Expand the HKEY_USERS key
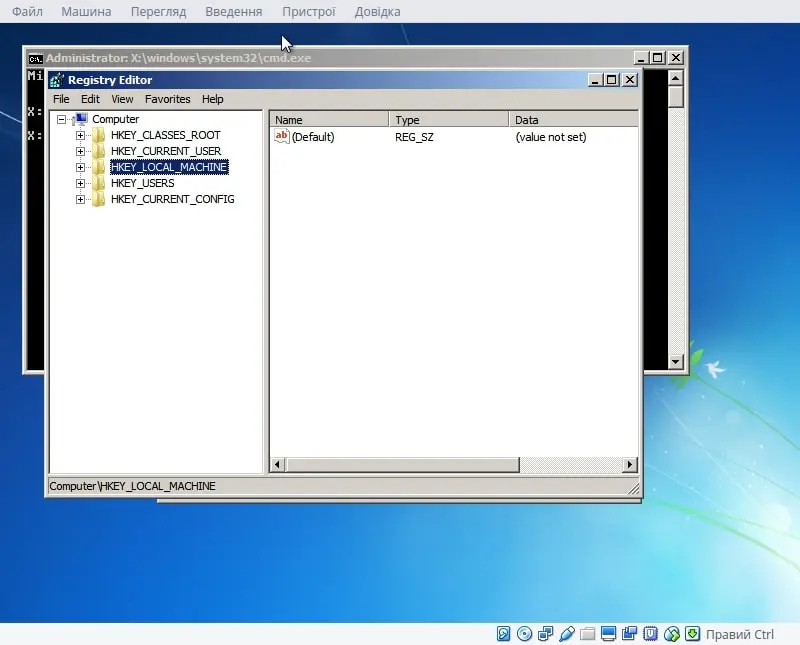800x645 pixels. (x=80, y=183)
